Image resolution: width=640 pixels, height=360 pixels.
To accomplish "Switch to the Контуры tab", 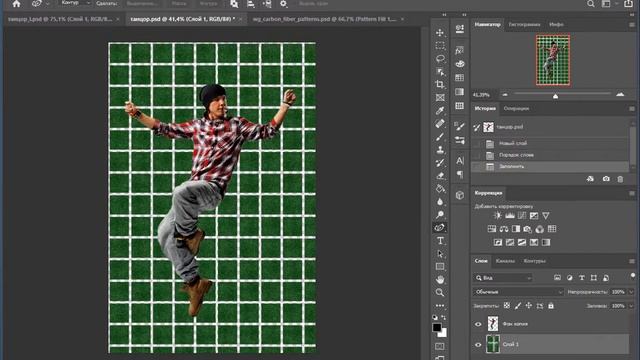I will [534, 261].
